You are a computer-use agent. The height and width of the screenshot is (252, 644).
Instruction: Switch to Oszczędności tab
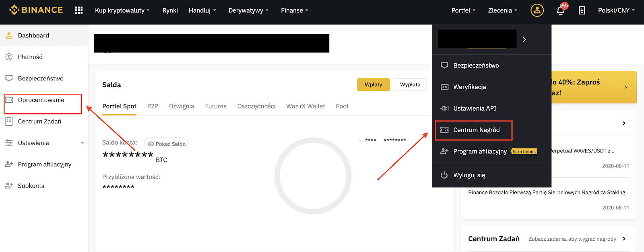[x=256, y=106]
